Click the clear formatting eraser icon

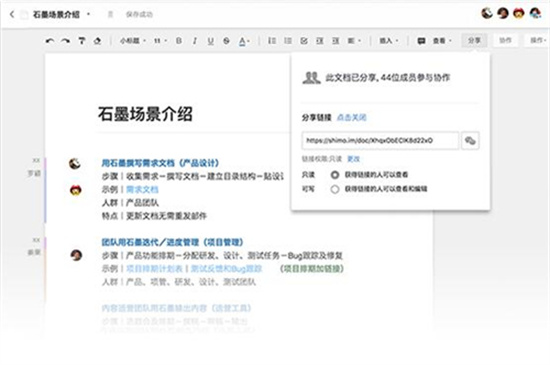(97, 41)
